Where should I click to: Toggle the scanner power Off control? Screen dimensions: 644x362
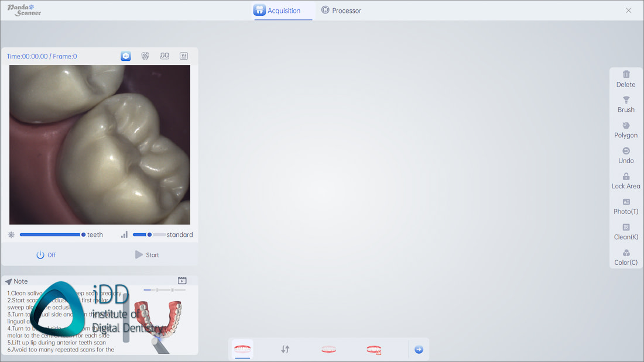46,254
